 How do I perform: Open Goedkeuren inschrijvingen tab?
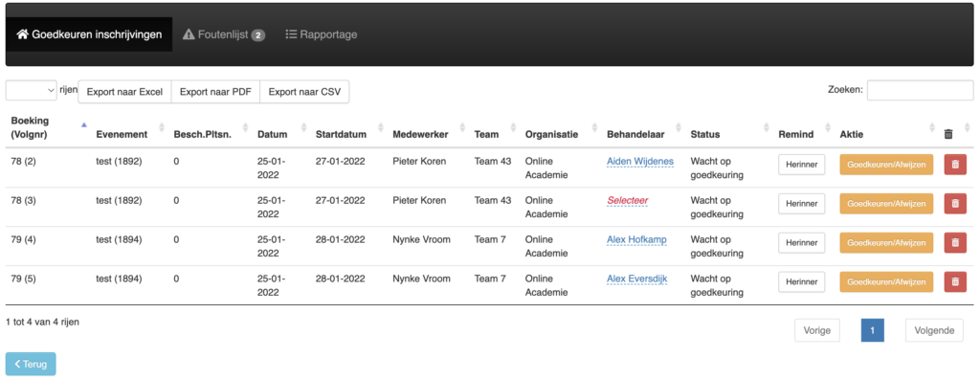(89, 34)
